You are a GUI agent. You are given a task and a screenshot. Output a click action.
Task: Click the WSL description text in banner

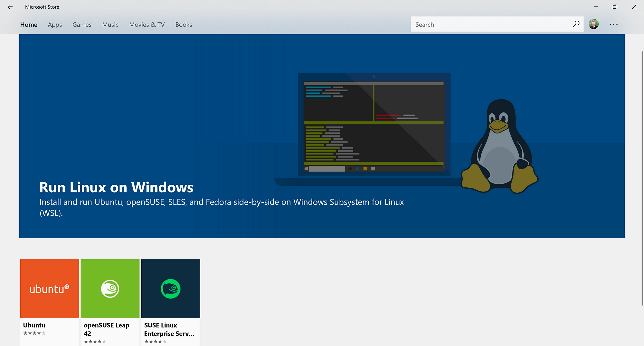pyautogui.click(x=222, y=207)
